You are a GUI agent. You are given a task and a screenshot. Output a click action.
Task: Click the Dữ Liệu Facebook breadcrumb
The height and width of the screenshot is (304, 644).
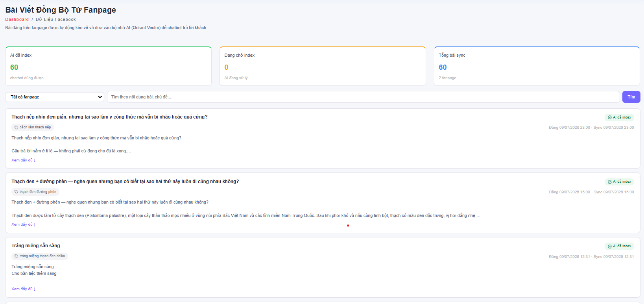pyautogui.click(x=56, y=19)
